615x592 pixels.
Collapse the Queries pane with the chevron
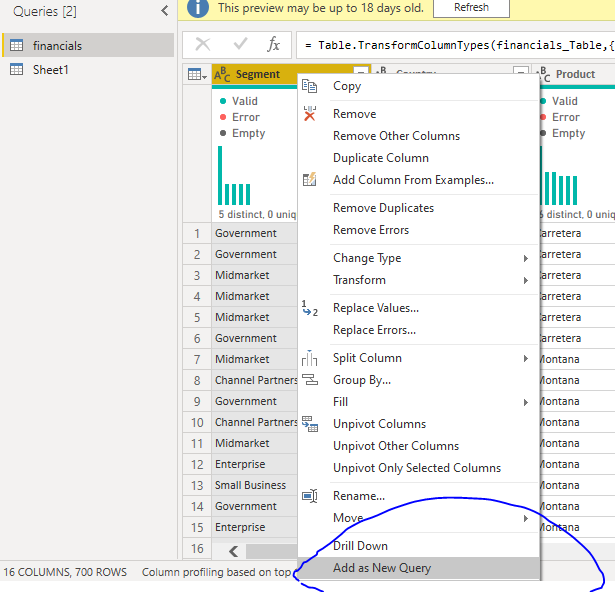point(165,11)
